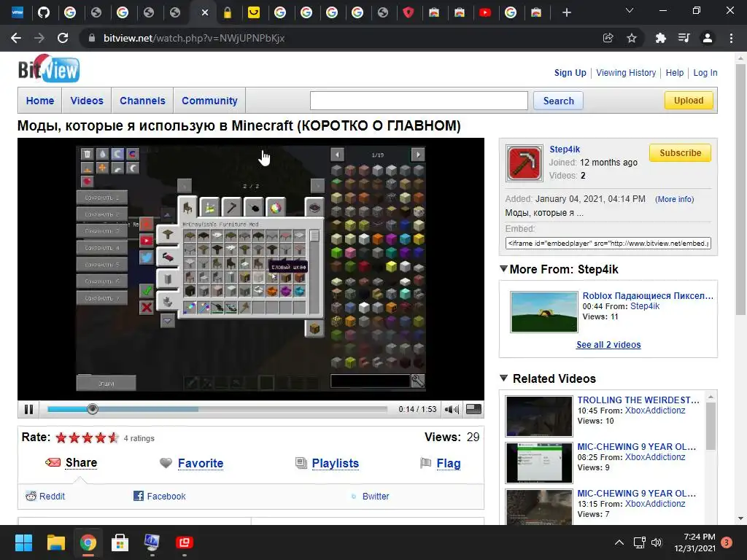Click the video progress scrubber handle
This screenshot has width=747, height=560.
(93, 408)
